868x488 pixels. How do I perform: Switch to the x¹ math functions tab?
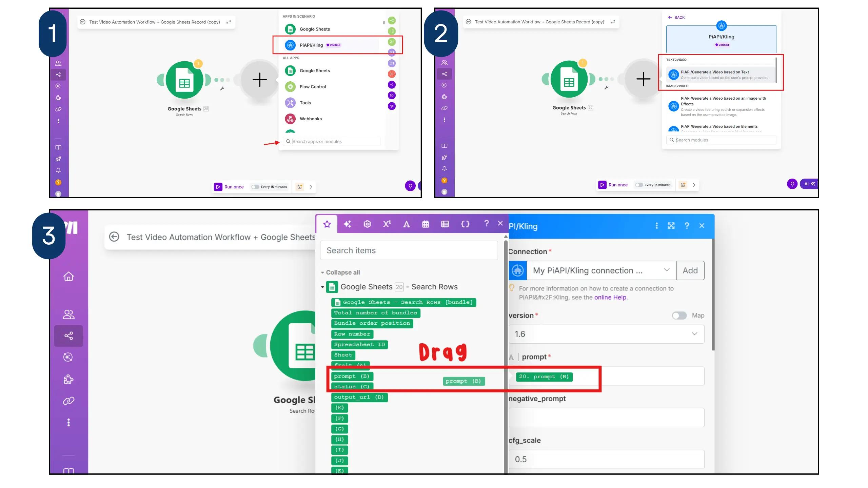click(387, 224)
